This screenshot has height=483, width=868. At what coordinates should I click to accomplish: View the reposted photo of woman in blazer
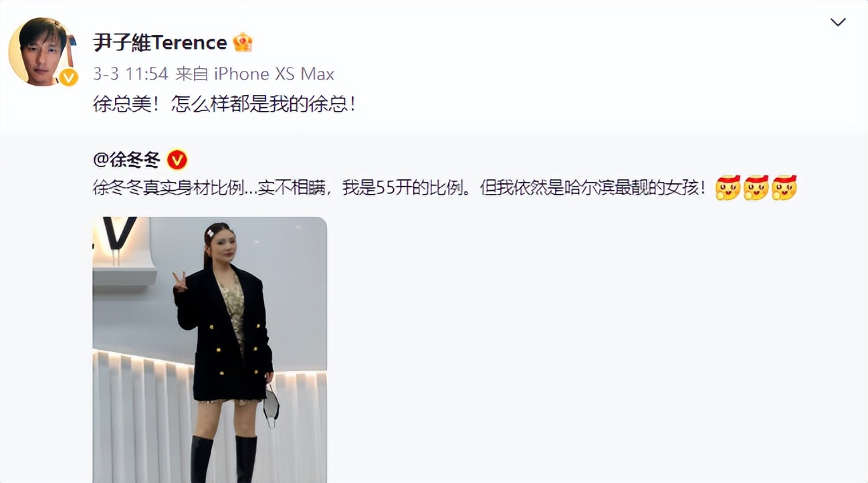point(209,350)
